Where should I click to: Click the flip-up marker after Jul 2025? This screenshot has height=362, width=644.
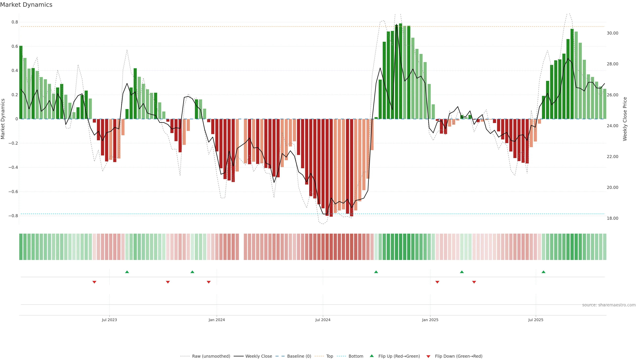(544, 272)
